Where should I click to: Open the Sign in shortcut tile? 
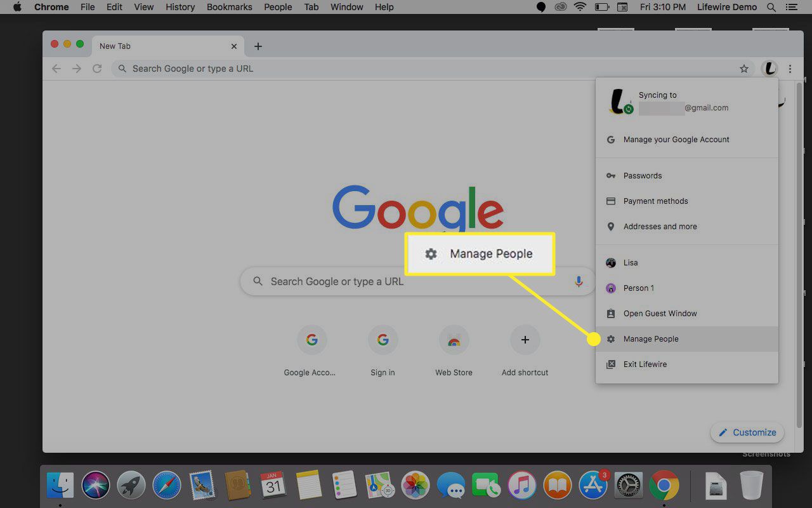click(383, 351)
